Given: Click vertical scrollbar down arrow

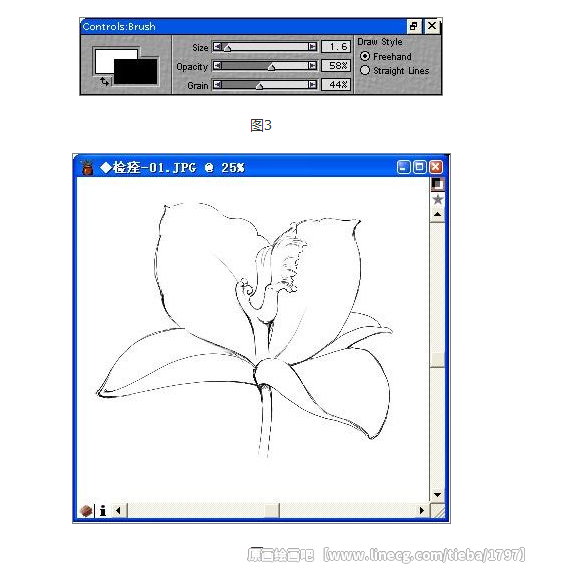Looking at the screenshot, I should (437, 495).
